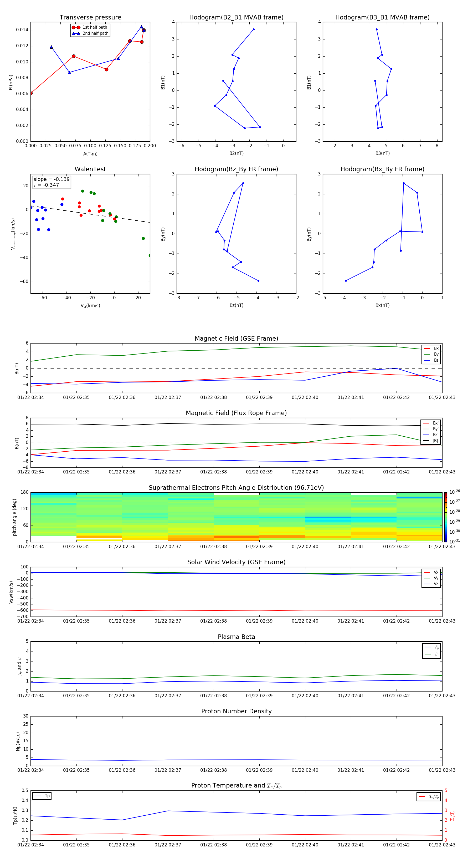Screen dimensions: 473x868
Task: Click the "Bz(nT)" x-axis label
Action: 236,305
